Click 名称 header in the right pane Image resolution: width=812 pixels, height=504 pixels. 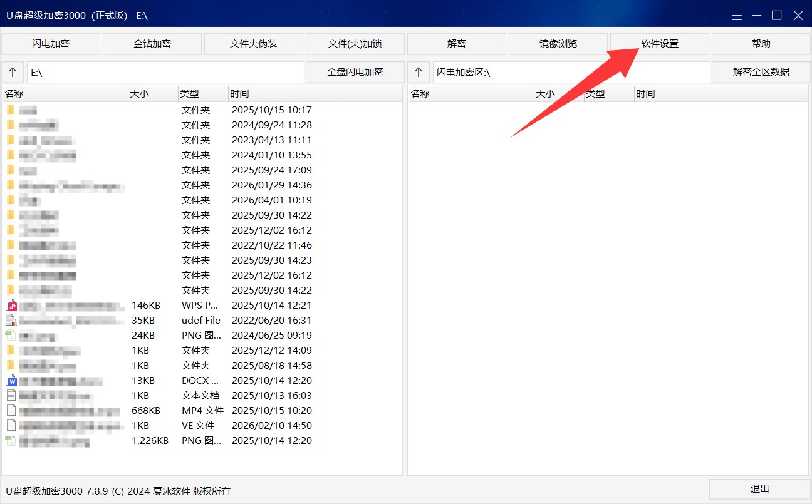tap(471, 94)
